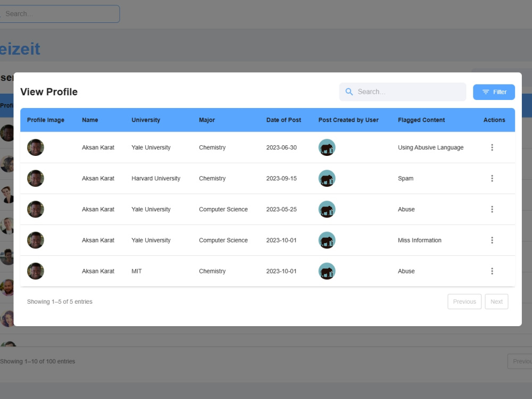Focus the background page top search box
This screenshot has width=532, height=399.
(60, 14)
